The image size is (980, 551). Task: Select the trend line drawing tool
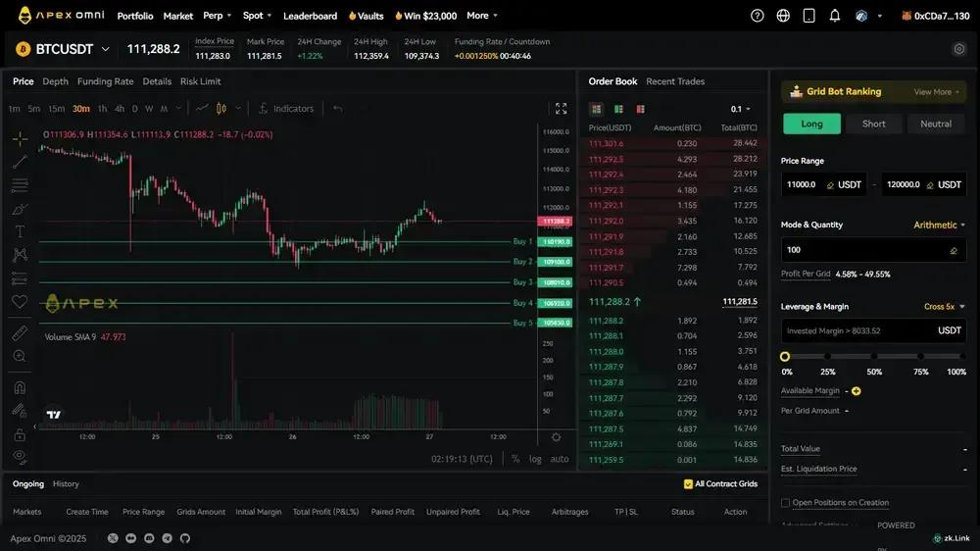(20, 162)
